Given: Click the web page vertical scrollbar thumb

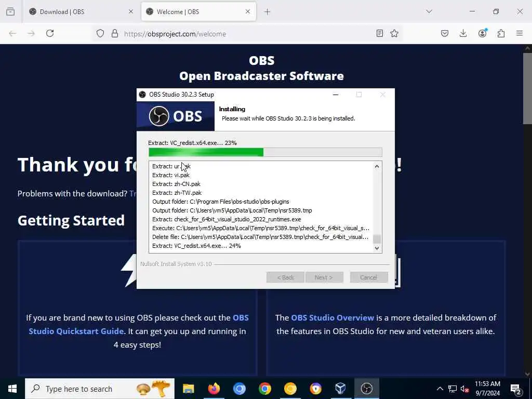Looking at the screenshot, I should 527,87.
